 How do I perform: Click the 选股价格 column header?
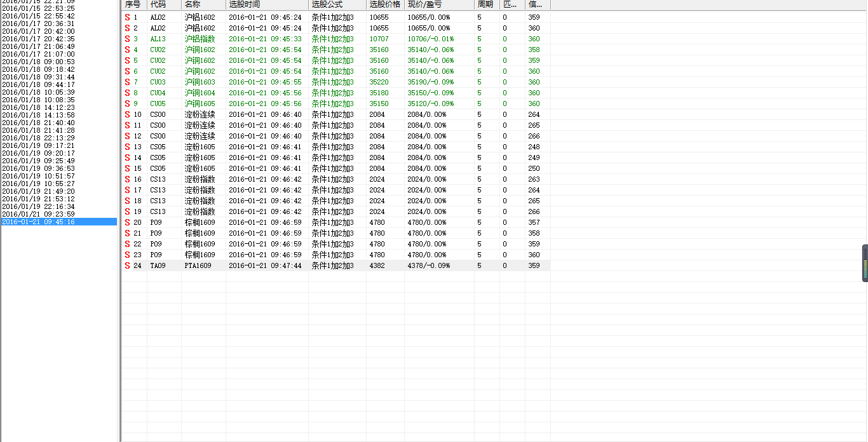385,4
